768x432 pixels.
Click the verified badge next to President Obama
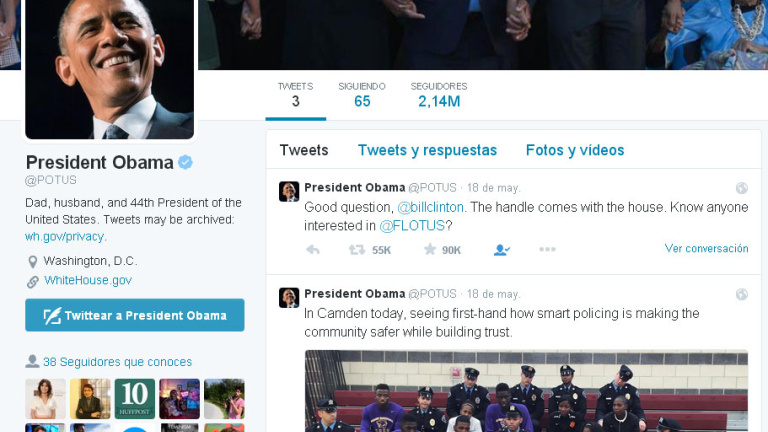tap(185, 162)
